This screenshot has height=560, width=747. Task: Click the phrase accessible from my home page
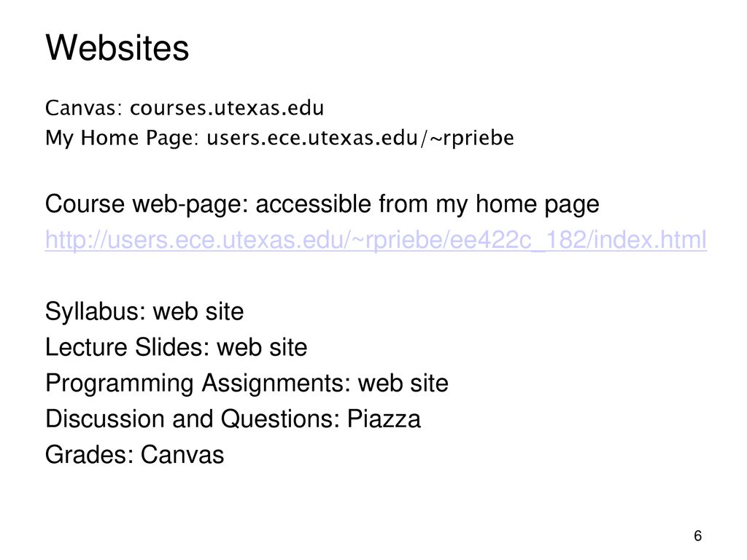427,204
